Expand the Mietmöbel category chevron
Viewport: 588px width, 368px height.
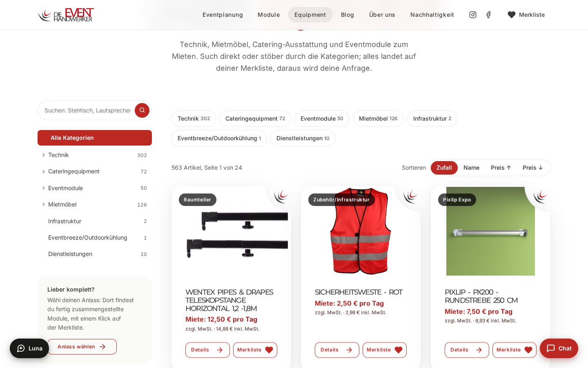click(44, 204)
